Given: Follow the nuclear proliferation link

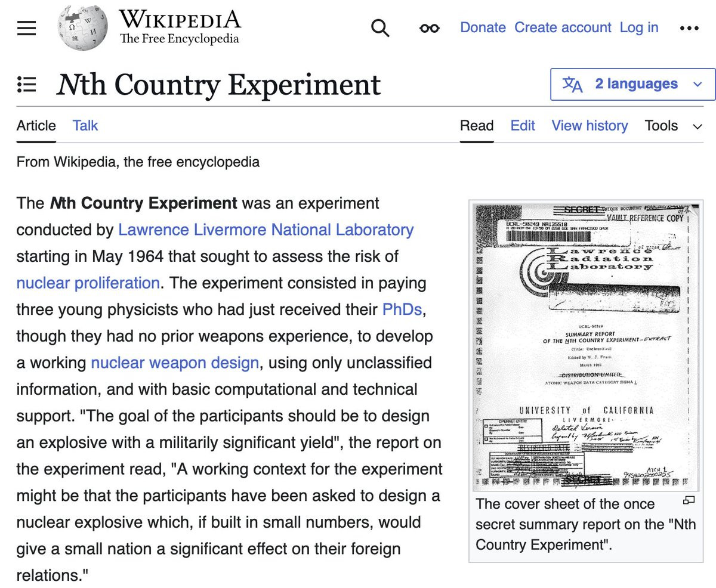Looking at the screenshot, I should coord(88,283).
